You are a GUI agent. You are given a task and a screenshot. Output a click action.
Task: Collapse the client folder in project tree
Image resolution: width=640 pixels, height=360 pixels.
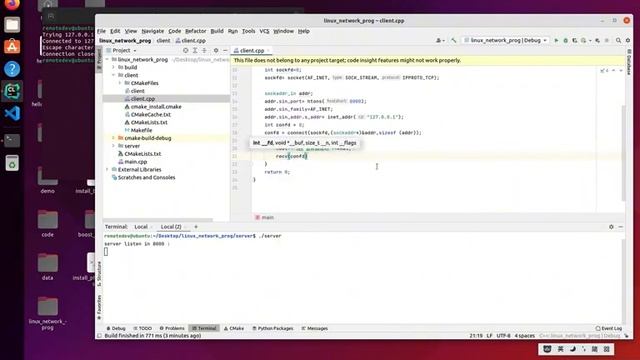pyautogui.click(x=113, y=75)
